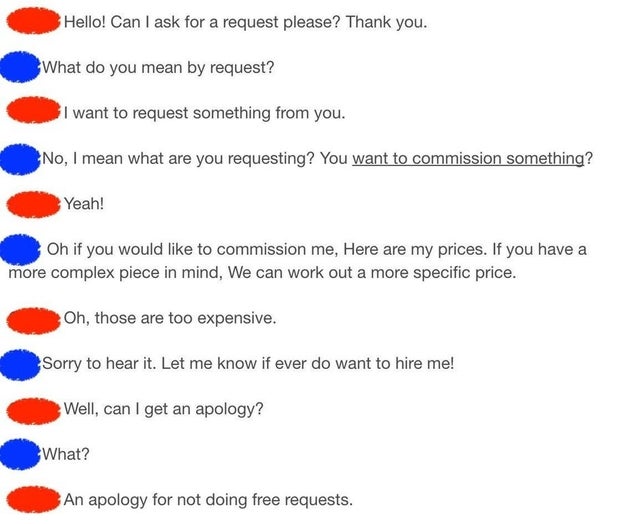Screen dimensions: 625x524
Task: Click the red redacted name beside "Hello! Can I ask"
Action: coord(33,21)
